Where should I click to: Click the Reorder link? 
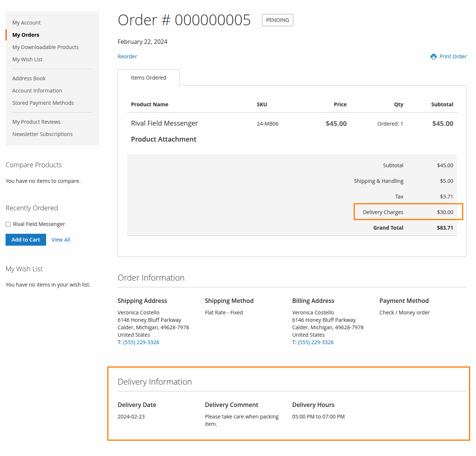128,56
